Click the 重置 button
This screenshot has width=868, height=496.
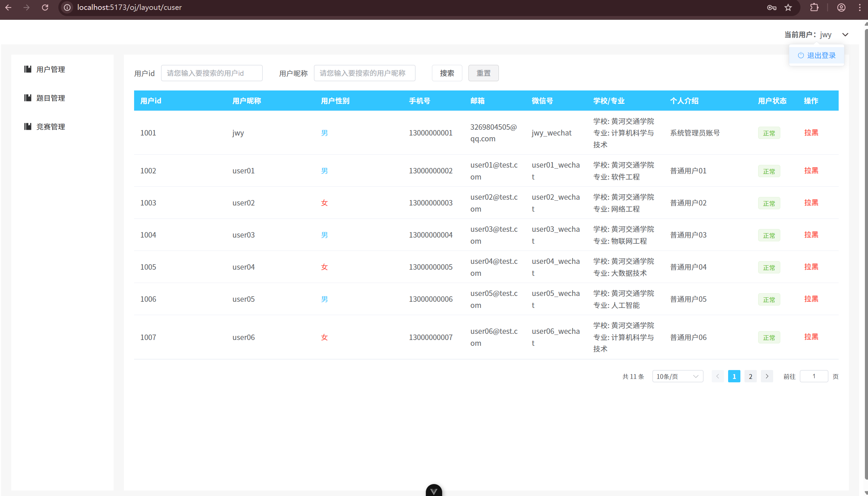[483, 73]
